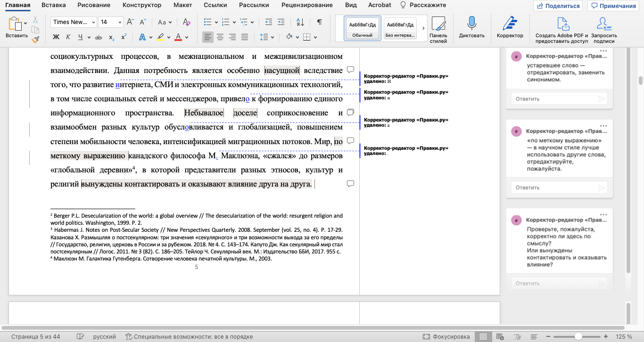The image size is (644, 342).
Task: Switch to the Рисование tab
Action: tap(93, 5)
